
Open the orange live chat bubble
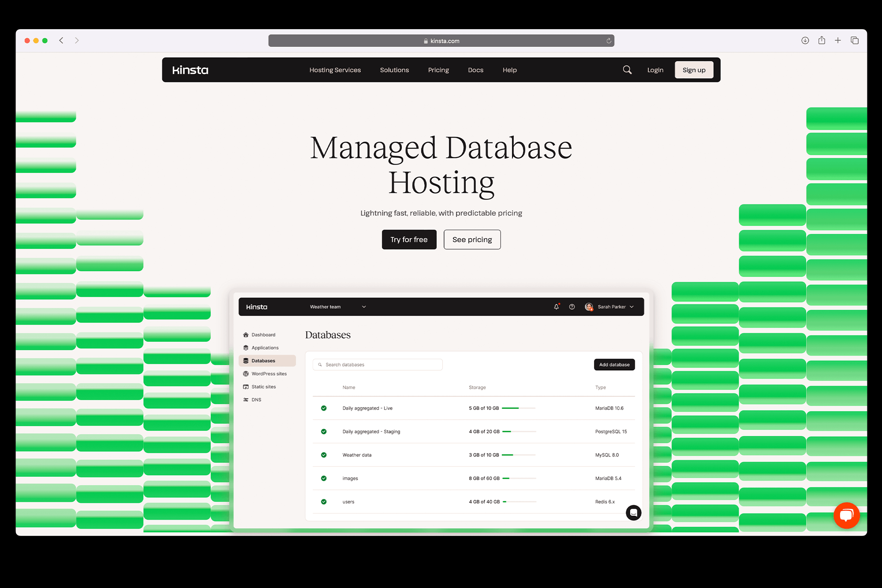[x=846, y=515]
